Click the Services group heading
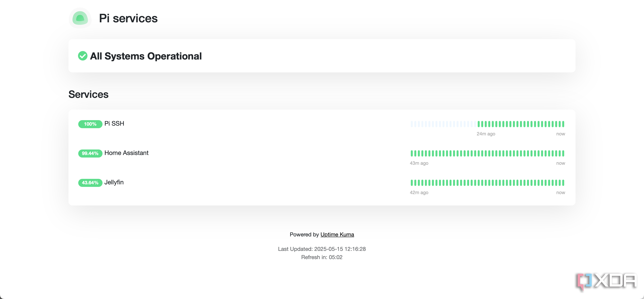The height and width of the screenshot is (299, 644). click(x=88, y=94)
